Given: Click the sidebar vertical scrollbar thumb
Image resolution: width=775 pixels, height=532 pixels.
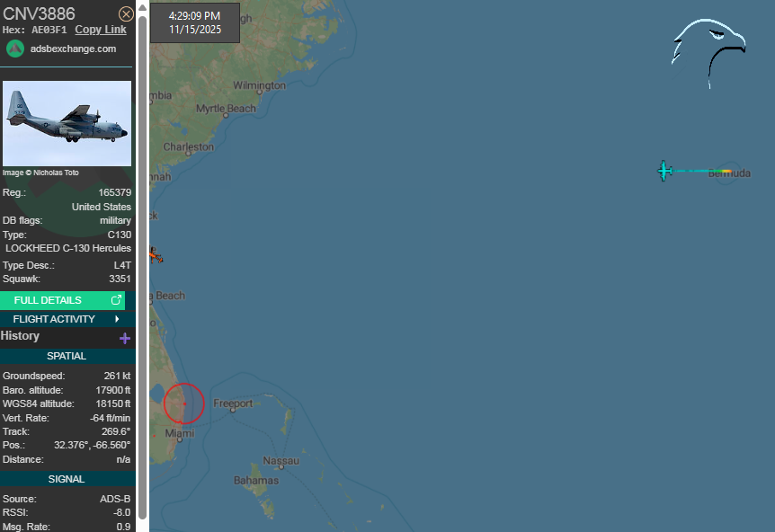Looking at the screenshot, I should [142, 267].
